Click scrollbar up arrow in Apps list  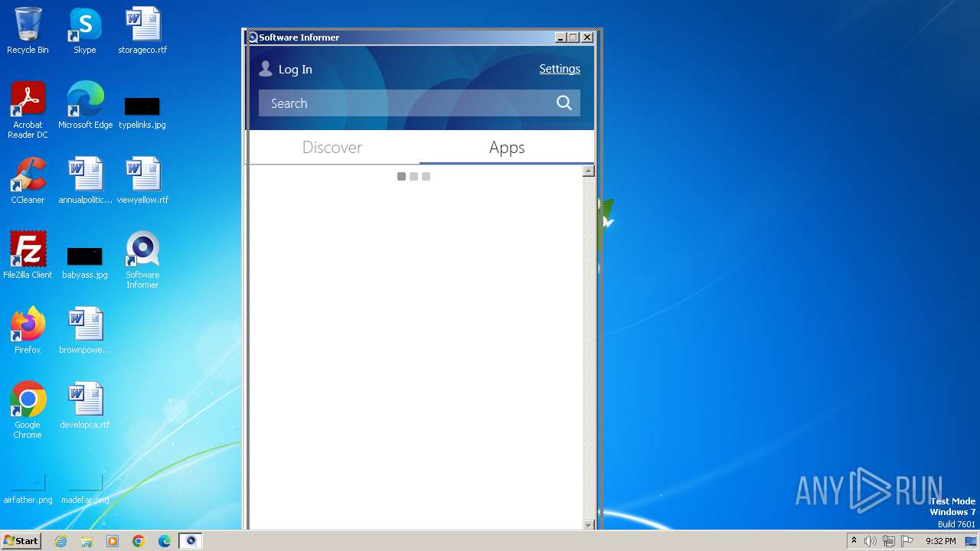589,171
